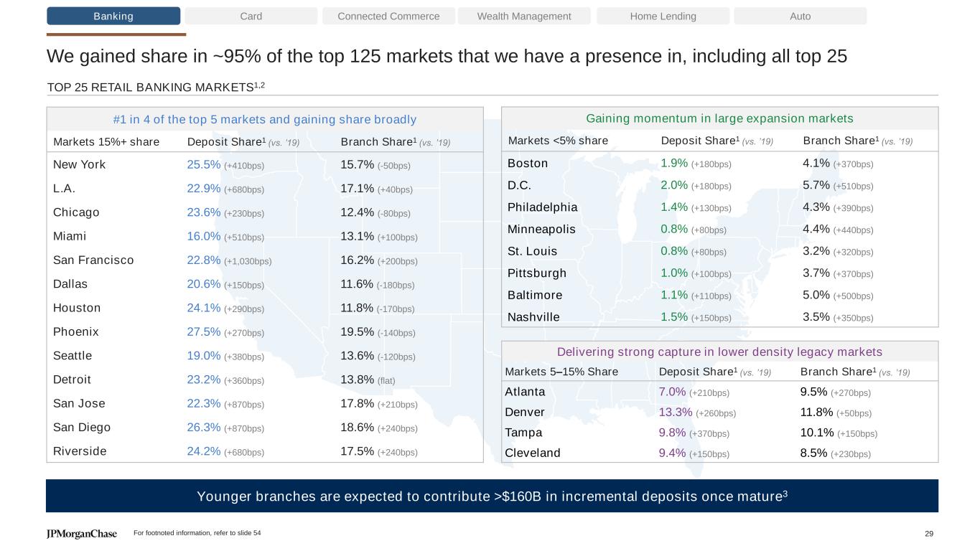This screenshot has height=551, width=980.
Task: Select the Boston market row label
Action: click(x=528, y=164)
